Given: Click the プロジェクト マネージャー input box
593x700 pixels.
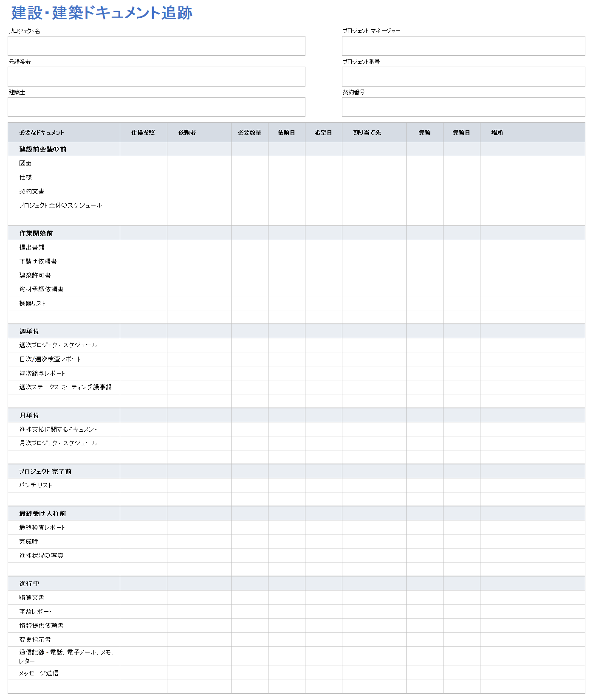Looking at the screenshot, I should [x=463, y=46].
